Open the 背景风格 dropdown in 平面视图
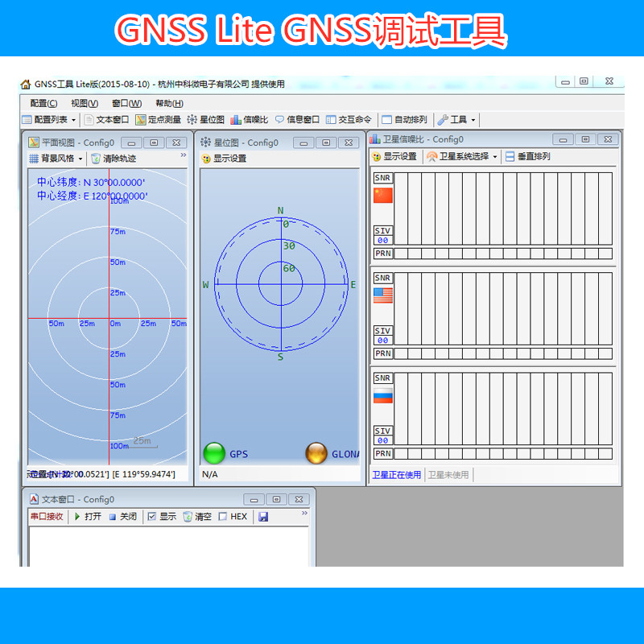 (x=56, y=158)
